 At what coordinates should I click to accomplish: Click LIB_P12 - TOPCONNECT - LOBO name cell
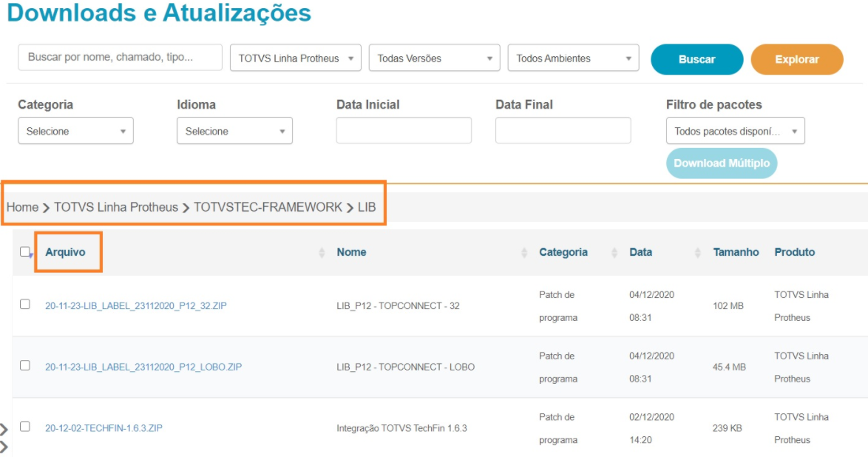tap(405, 367)
